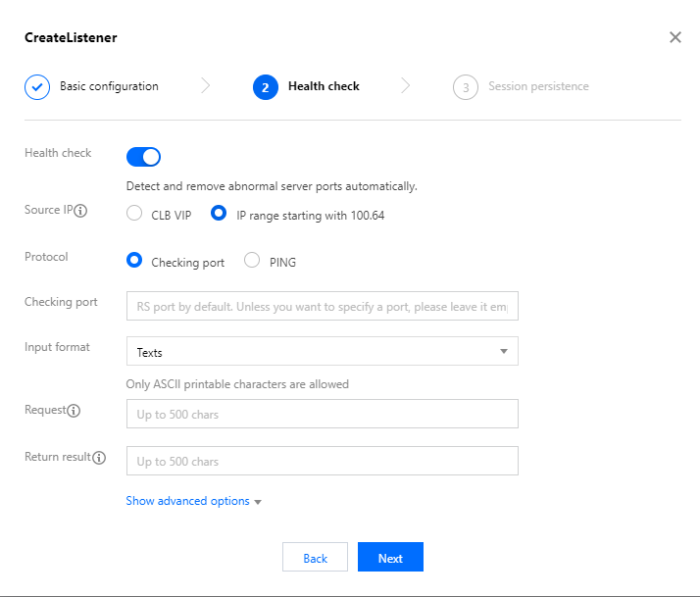The width and height of the screenshot is (700, 597).
Task: Click the Basic configuration checkmark icon
Action: coord(36,86)
